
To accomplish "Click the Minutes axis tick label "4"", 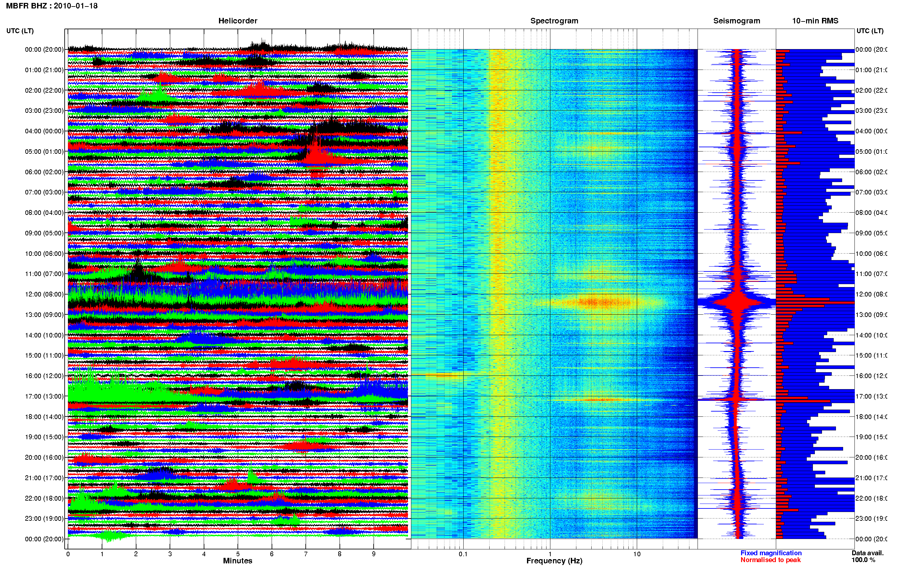I will pyautogui.click(x=204, y=554).
